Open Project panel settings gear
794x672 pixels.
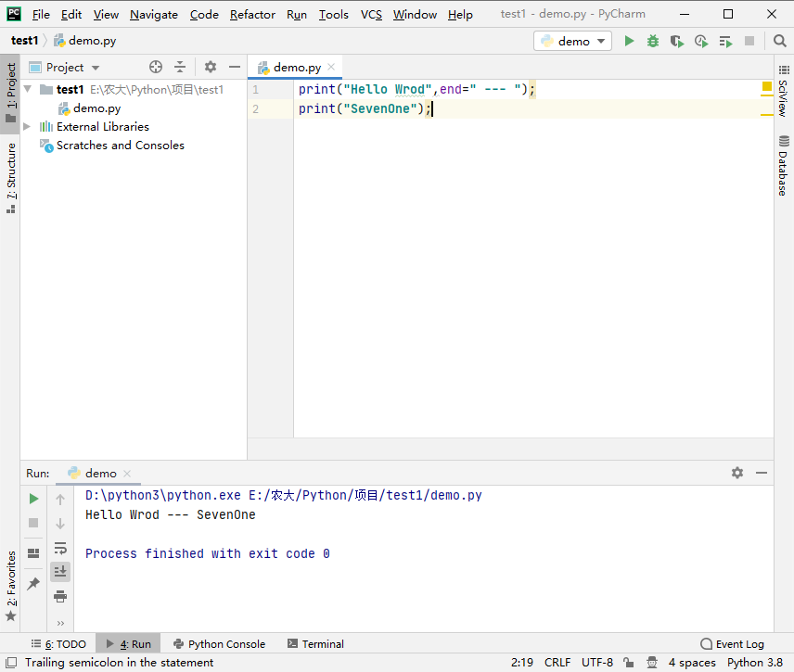coord(211,67)
